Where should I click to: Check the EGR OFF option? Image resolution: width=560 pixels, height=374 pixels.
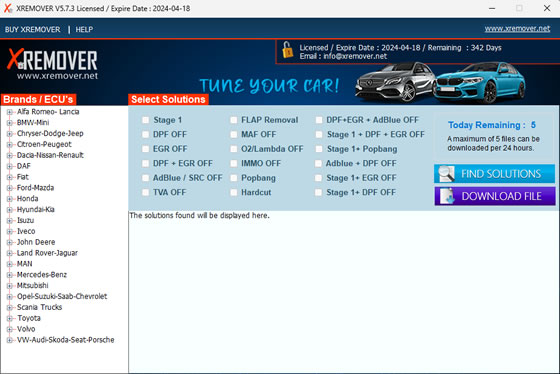tap(145, 149)
